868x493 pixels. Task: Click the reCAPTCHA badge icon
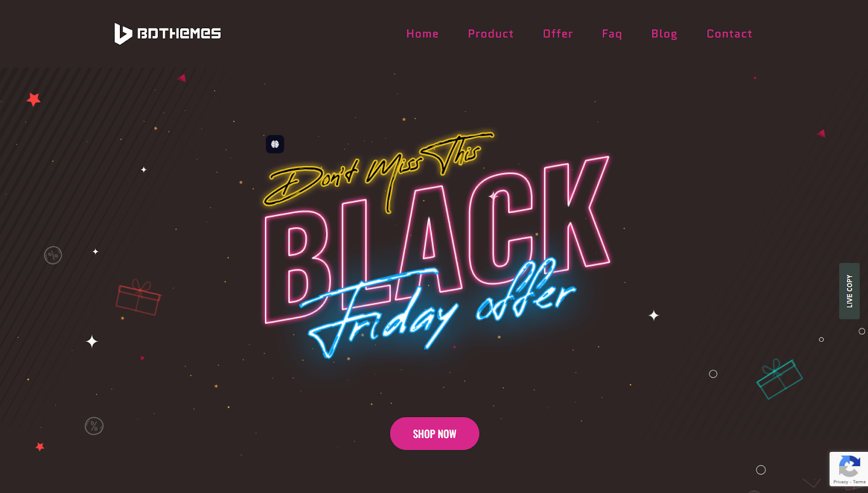coord(849,466)
